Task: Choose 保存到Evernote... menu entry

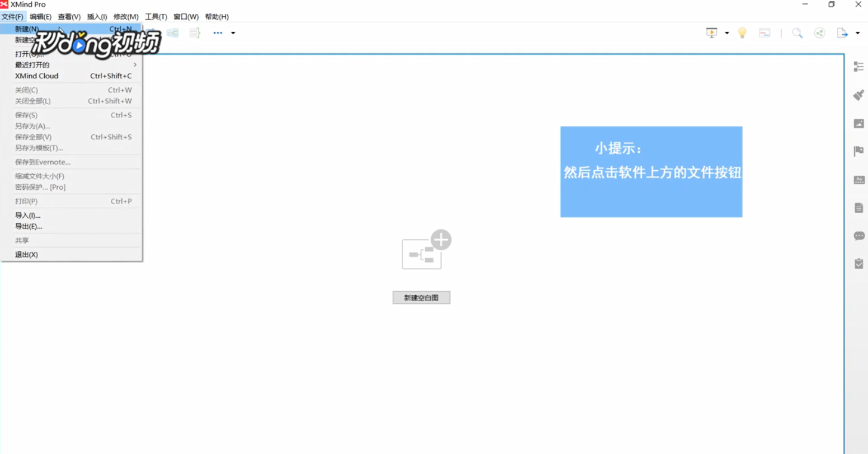Action: coord(71,162)
